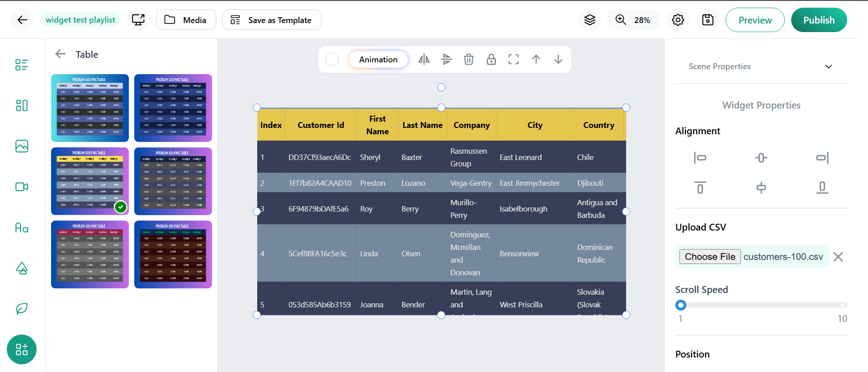Go back from Table panel
Image resolution: width=868 pixels, height=372 pixels.
[61, 54]
